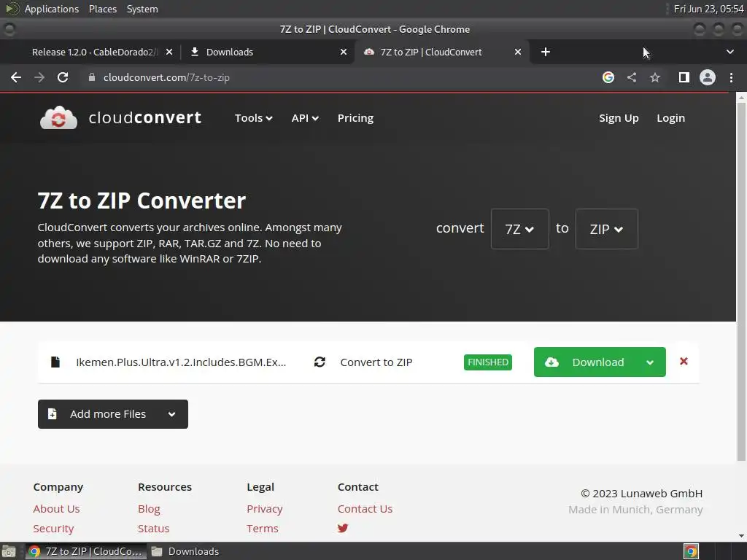Click the Login link
Image resolution: width=747 pixels, height=560 pixels.
(x=671, y=118)
